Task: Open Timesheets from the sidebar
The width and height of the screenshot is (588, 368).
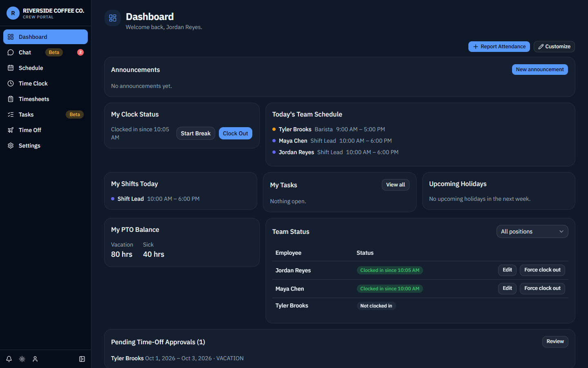Action: click(45, 99)
